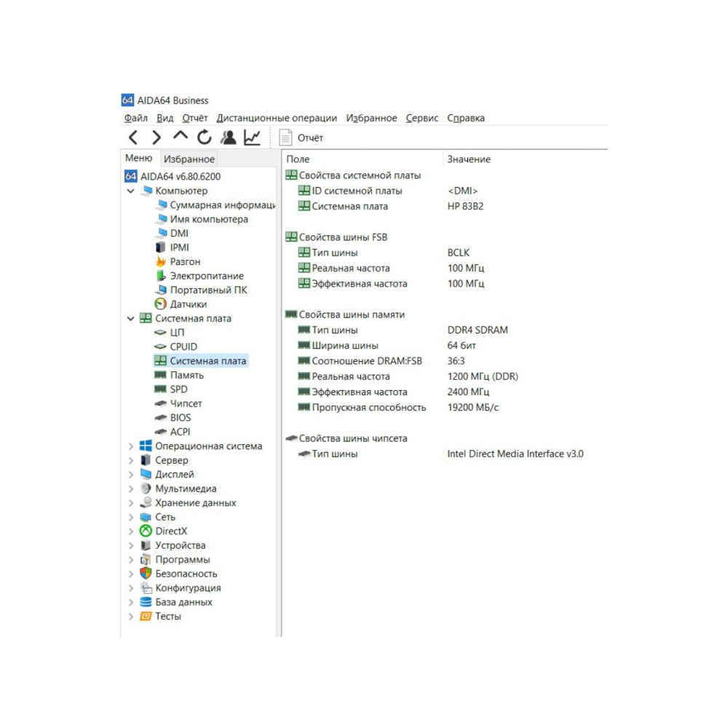Screen dimensions: 728x728
Task: Open the Портативный ПК laptop item
Action: tap(201, 290)
